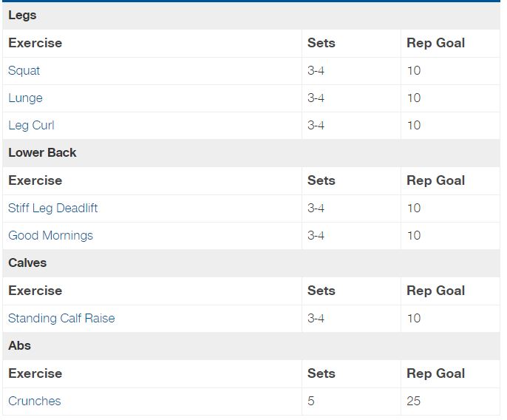Image resolution: width=507 pixels, height=420 pixels.
Task: Click the Calves section heading
Action: pos(27,263)
